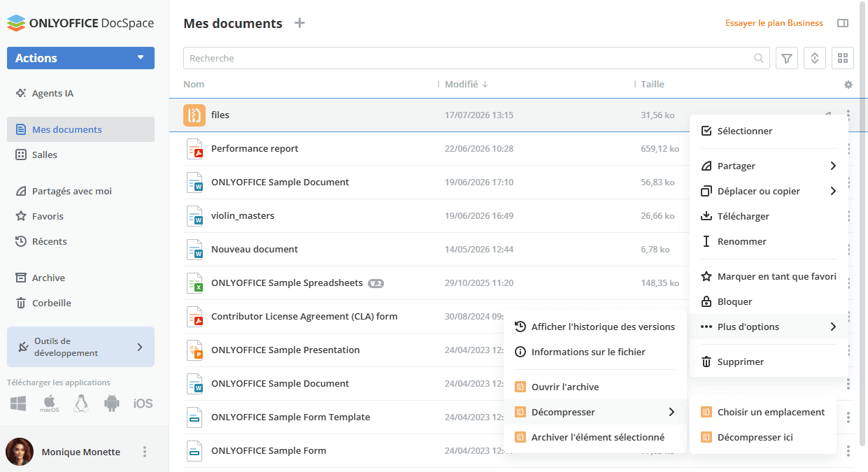868x472 pixels.
Task: Open ONLYOFFICE Sample Form file
Action: 269,450
